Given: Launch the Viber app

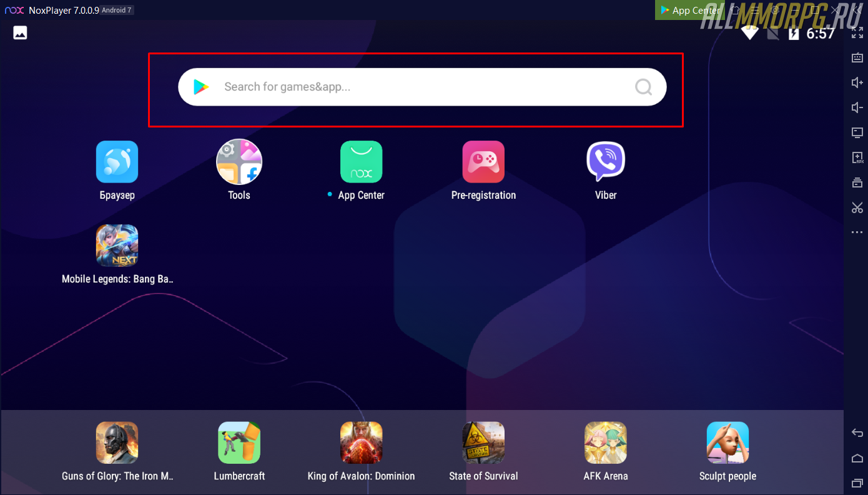Looking at the screenshot, I should pos(605,162).
